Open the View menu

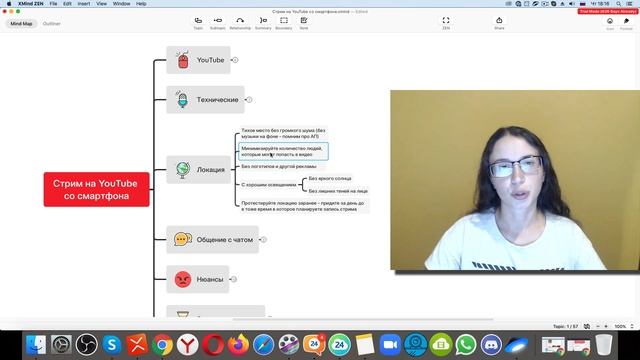[x=102, y=4]
